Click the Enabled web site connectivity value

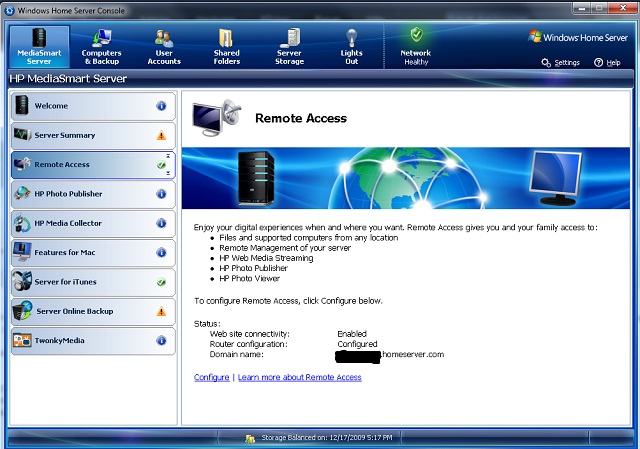(x=352, y=334)
